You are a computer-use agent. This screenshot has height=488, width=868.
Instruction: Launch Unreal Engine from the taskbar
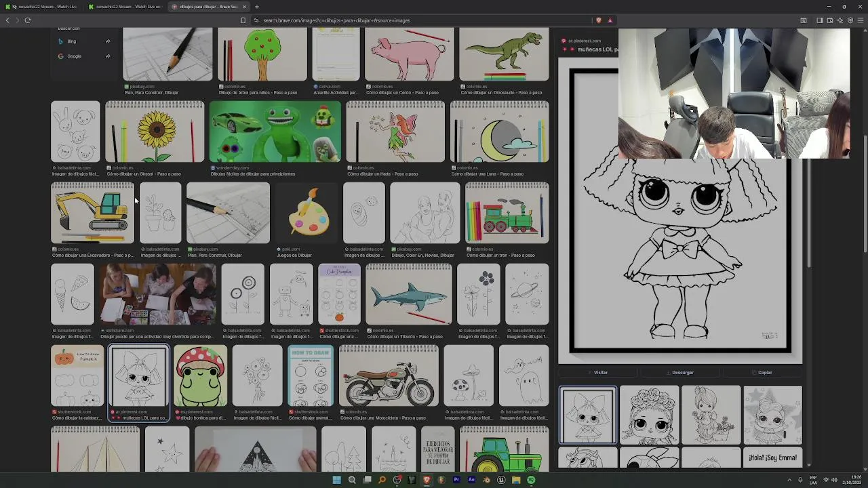pos(501,480)
